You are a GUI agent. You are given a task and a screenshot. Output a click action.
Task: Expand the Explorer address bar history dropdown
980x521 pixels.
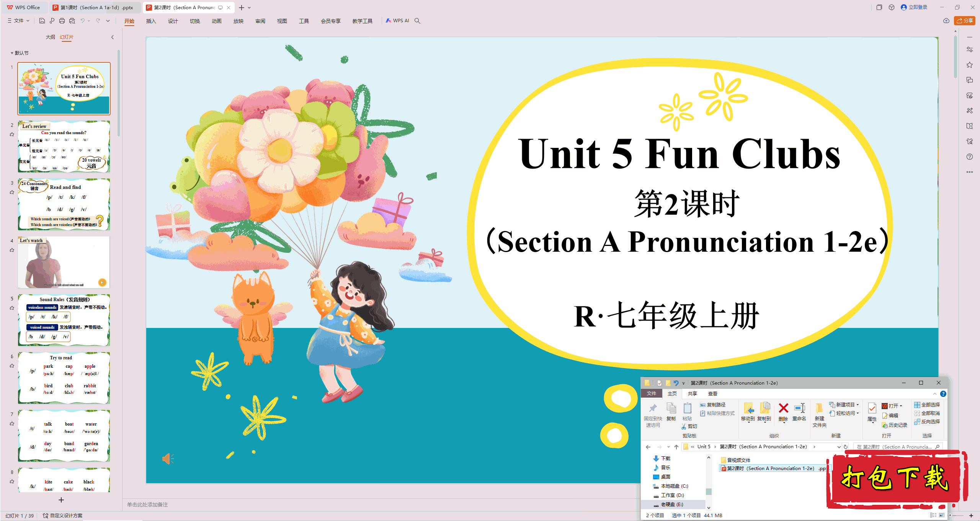[839, 447]
